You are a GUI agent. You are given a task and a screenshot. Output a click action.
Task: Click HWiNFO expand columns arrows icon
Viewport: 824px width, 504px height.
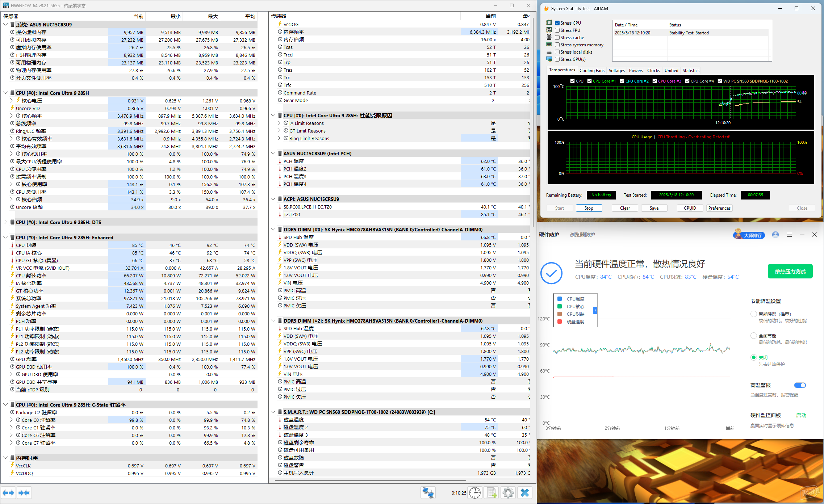8,493
